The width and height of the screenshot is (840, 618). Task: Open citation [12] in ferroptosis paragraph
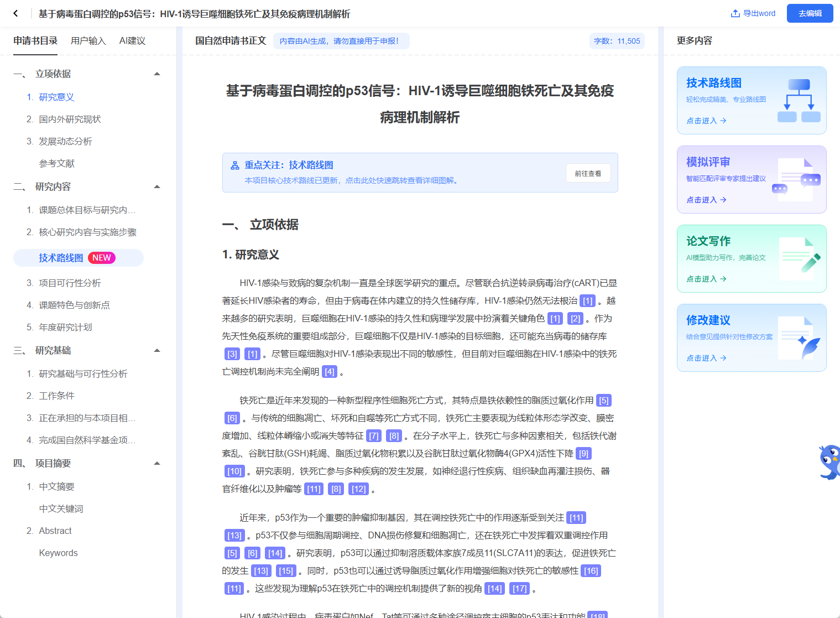click(x=359, y=489)
